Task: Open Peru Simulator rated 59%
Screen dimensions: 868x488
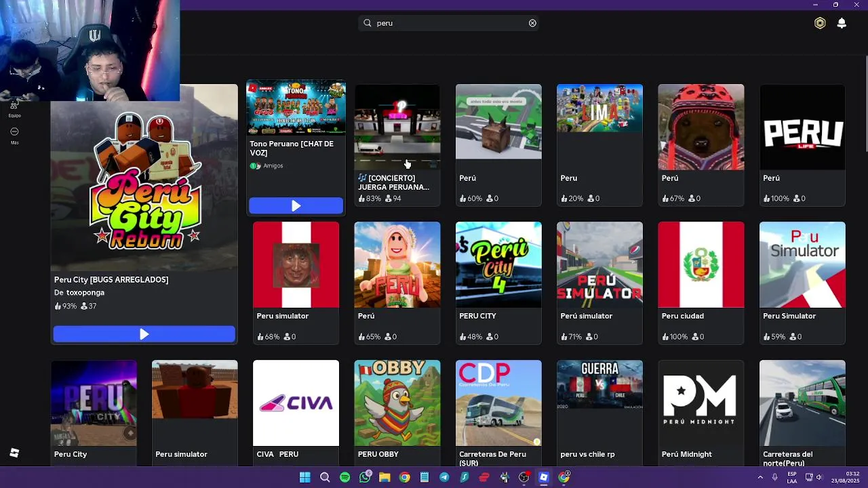Action: [x=802, y=264]
